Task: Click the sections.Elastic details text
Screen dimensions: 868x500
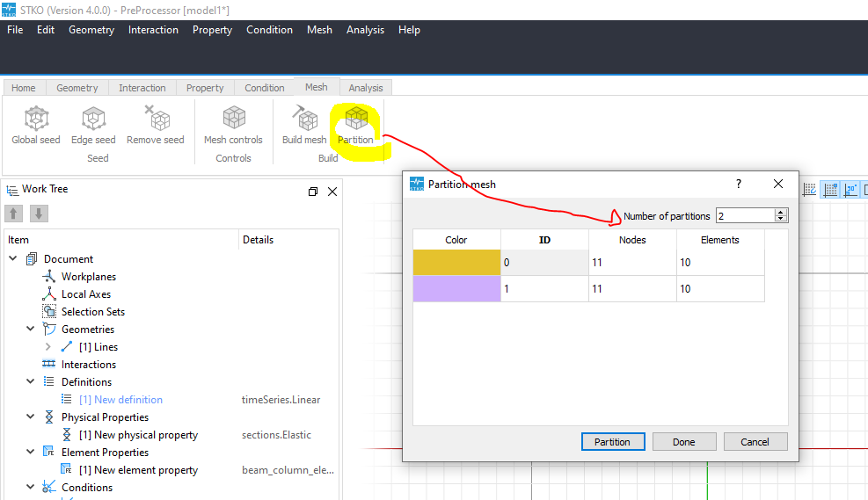Action: (276, 435)
